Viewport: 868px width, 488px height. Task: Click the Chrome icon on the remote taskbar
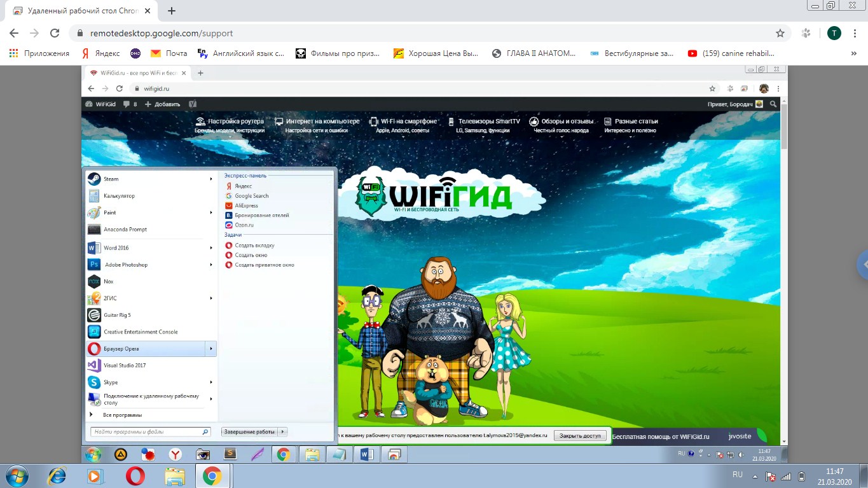[x=284, y=454]
